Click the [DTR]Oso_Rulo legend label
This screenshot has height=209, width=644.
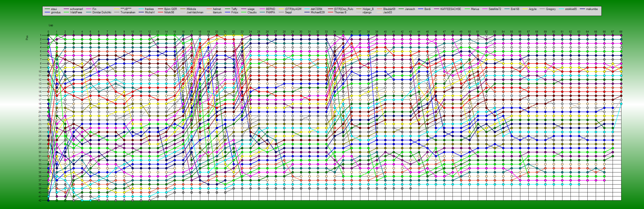343,9
